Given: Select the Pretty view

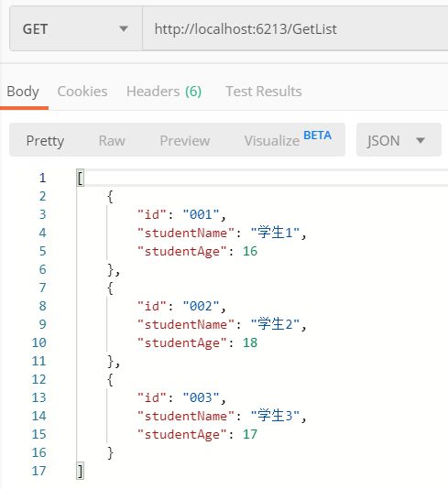Looking at the screenshot, I should (x=45, y=141).
